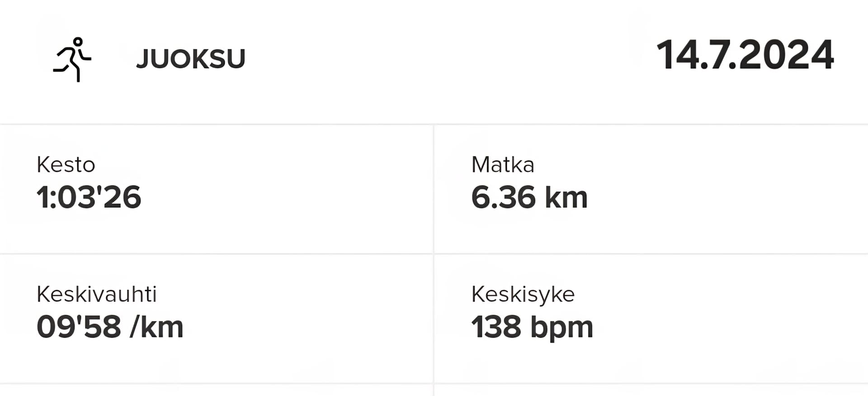Select the Kesto label
The image size is (868, 396).
tap(66, 165)
